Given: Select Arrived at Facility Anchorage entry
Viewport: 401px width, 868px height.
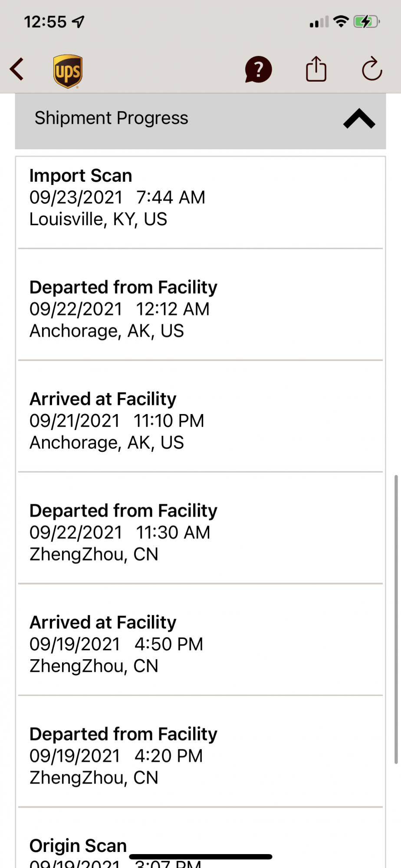Looking at the screenshot, I should click(200, 421).
